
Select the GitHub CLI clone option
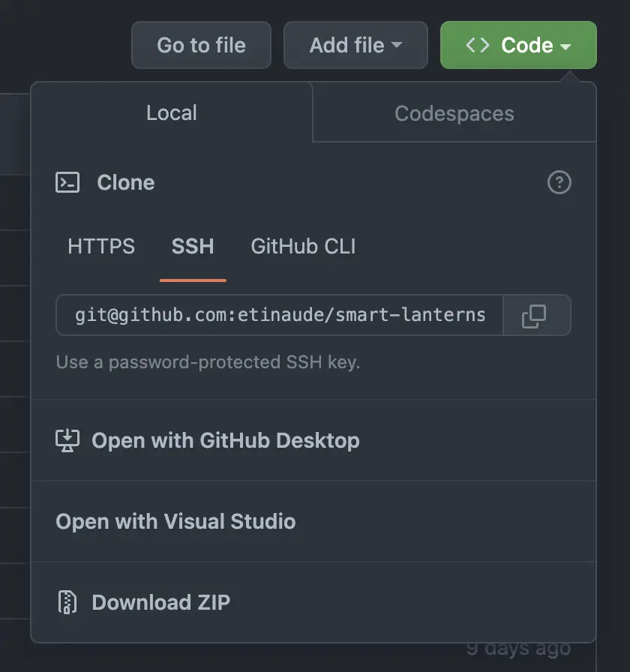click(x=304, y=247)
